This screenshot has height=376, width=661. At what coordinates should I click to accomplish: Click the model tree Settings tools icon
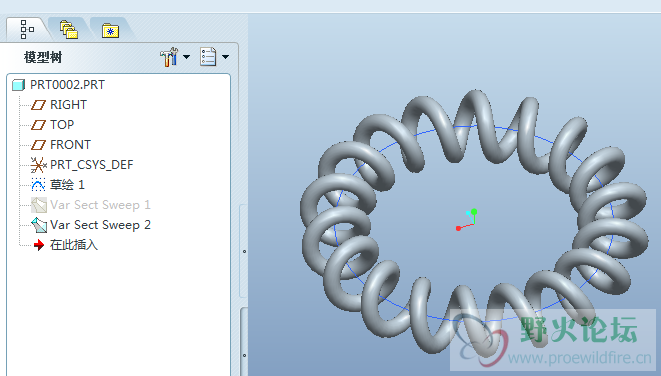(x=169, y=57)
